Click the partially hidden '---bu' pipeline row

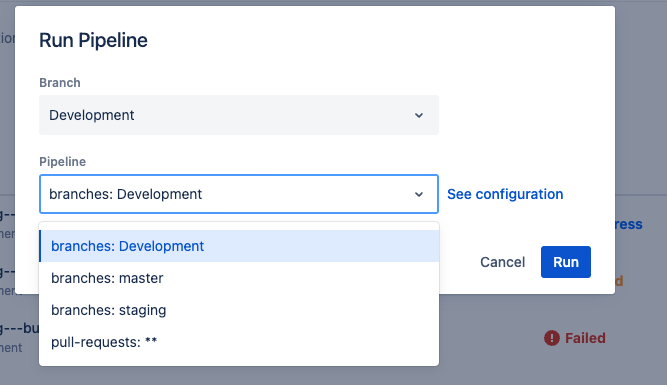pyautogui.click(x=20, y=328)
